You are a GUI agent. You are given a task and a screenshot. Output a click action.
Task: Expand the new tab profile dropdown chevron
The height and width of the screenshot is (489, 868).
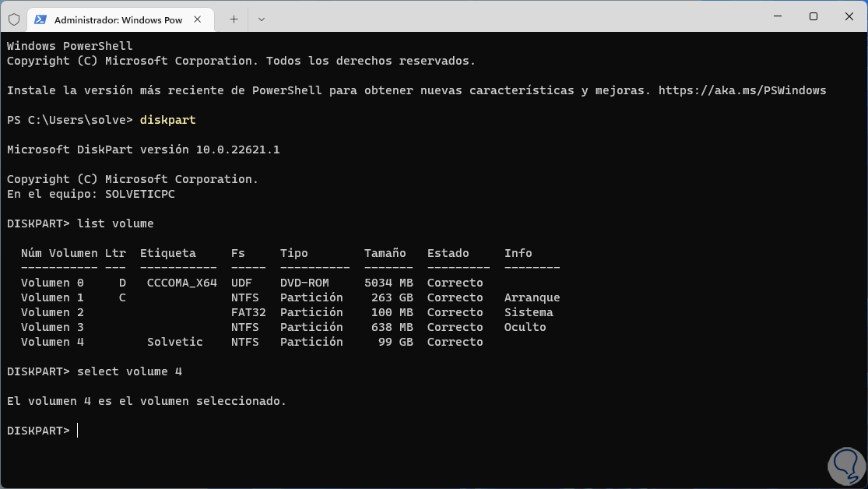click(x=262, y=19)
